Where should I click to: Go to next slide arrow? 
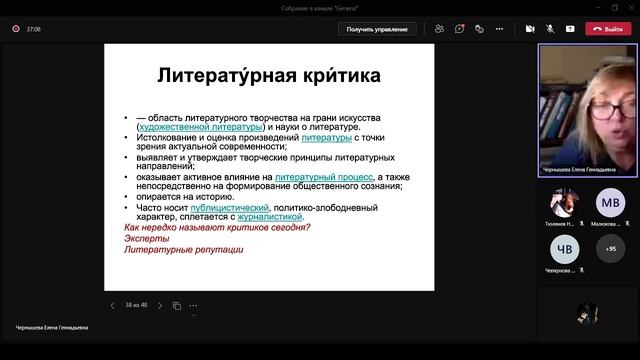click(x=160, y=306)
